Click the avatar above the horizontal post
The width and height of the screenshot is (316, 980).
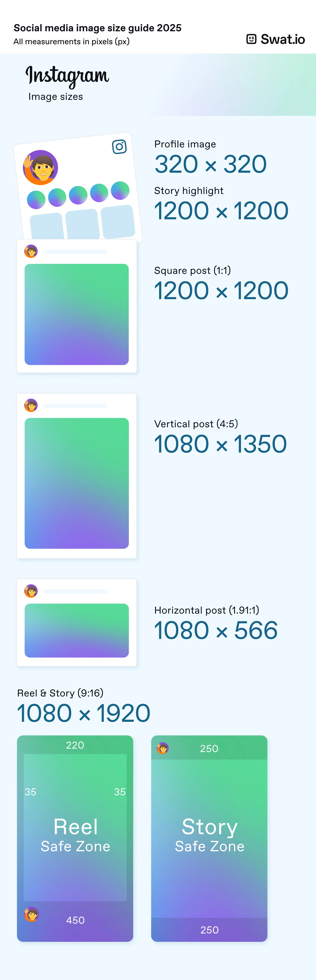(x=31, y=591)
